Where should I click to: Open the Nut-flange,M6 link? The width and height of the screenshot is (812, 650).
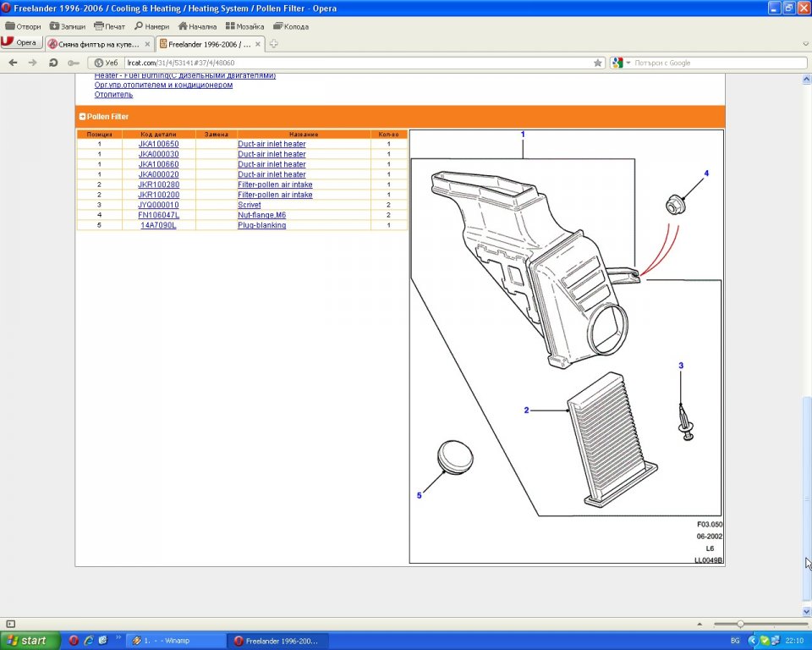pyautogui.click(x=261, y=215)
